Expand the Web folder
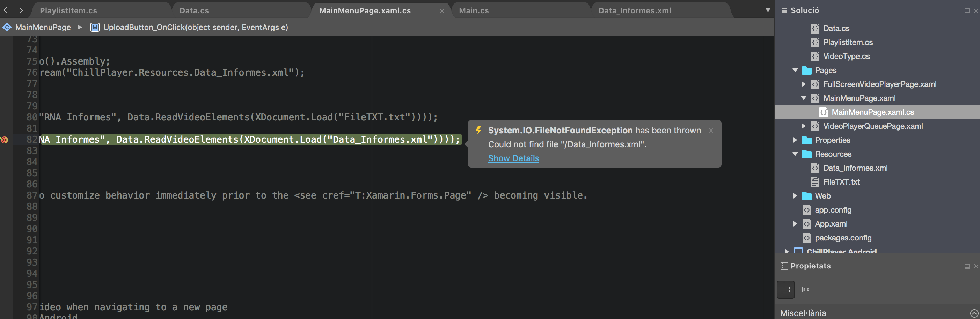 (795, 196)
